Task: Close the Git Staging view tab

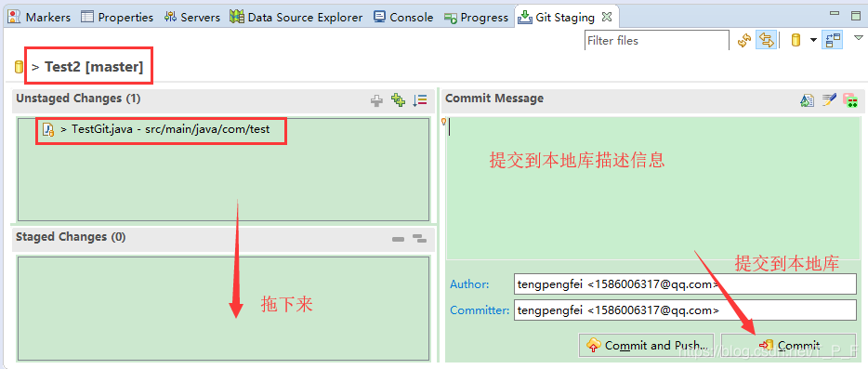Action: click(x=607, y=17)
